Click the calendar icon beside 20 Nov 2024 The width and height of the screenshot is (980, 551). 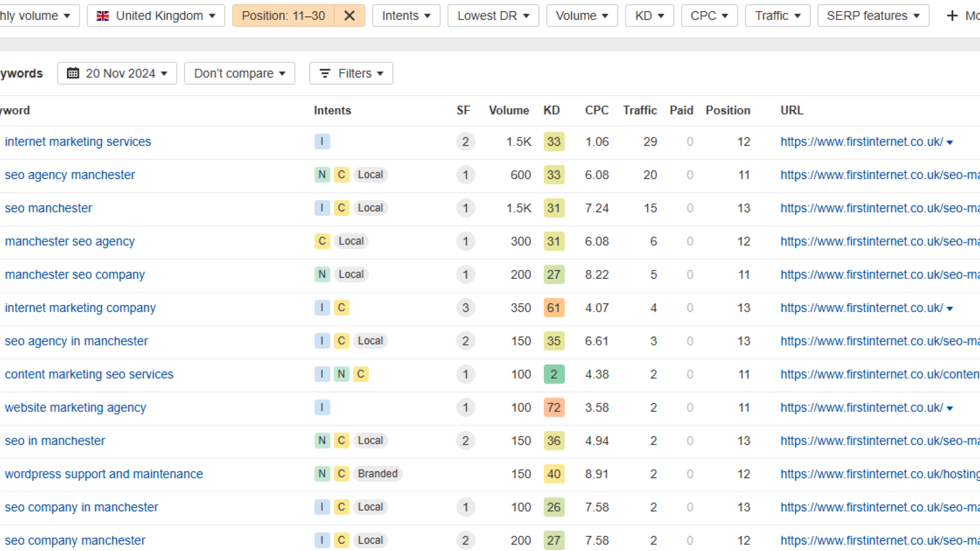(73, 73)
